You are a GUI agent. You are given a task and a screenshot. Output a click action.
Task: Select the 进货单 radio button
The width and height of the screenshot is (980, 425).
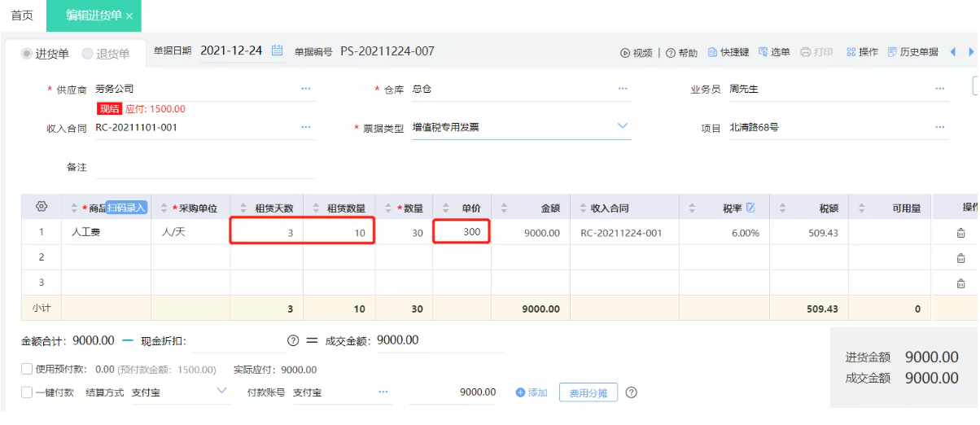[x=28, y=54]
